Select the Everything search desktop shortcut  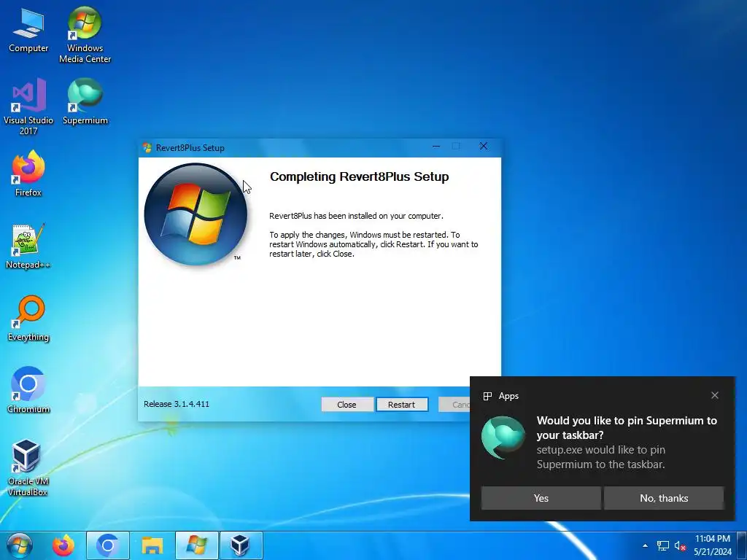pos(28,319)
